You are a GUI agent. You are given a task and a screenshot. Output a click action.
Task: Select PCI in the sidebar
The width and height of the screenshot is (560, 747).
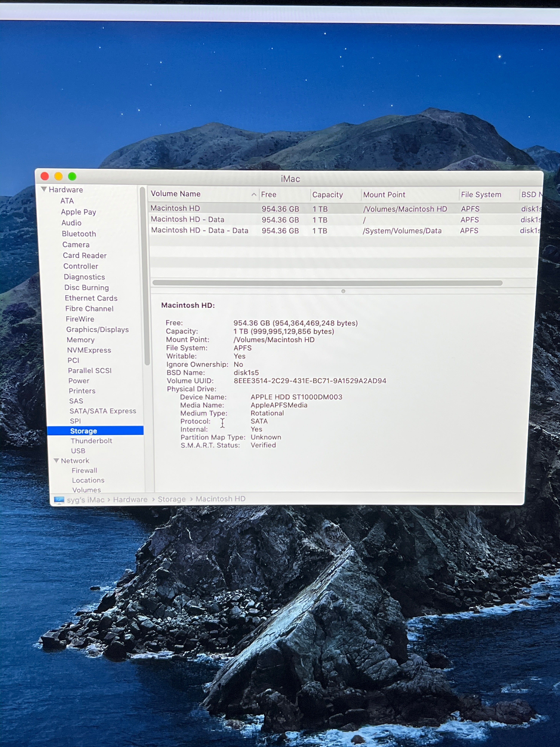pos(73,360)
